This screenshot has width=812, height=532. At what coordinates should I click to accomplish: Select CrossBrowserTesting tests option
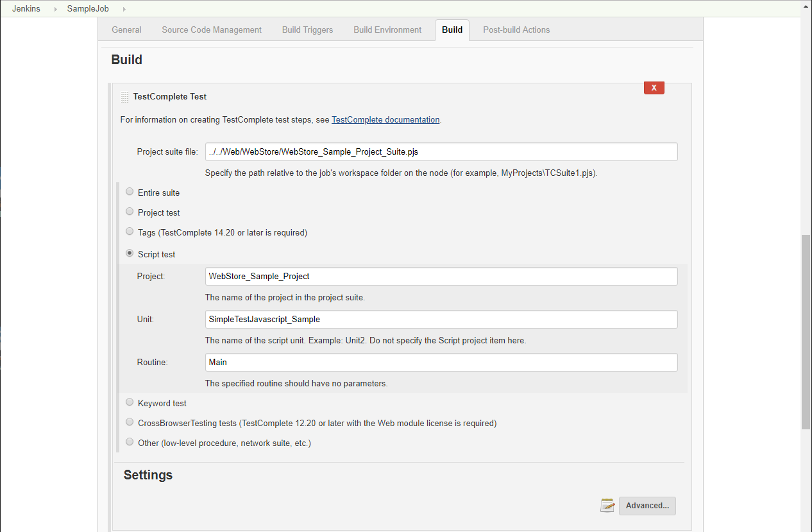[x=130, y=422]
